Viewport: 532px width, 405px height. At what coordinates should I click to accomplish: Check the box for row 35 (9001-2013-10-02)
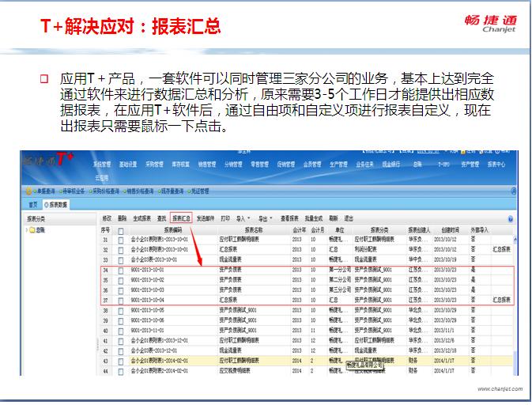[x=120, y=281]
